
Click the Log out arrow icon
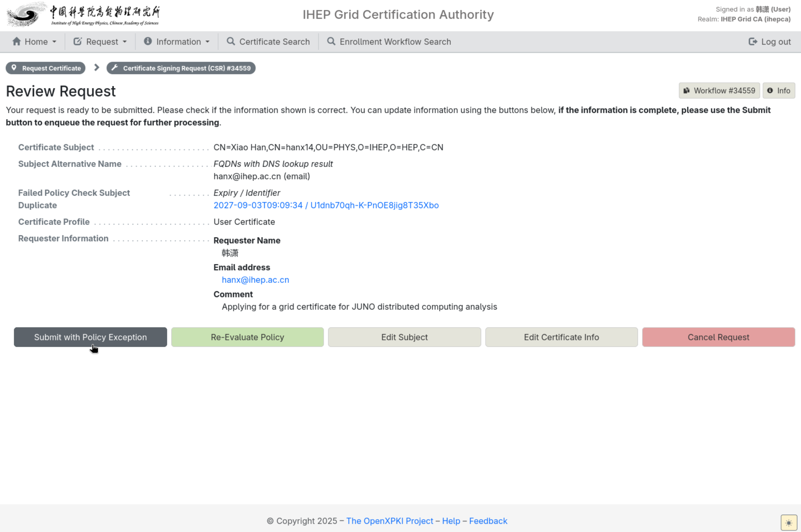(753, 41)
